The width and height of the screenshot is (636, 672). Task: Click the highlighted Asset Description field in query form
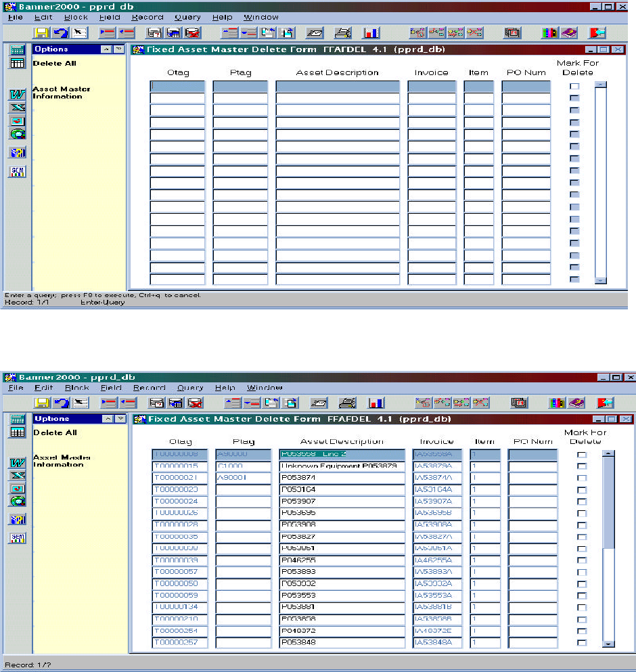pyautogui.click(x=338, y=86)
